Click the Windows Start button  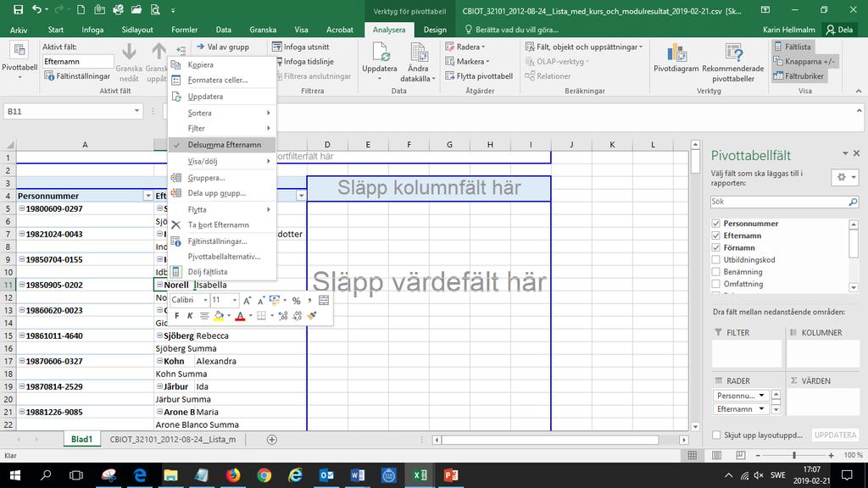[x=15, y=475]
